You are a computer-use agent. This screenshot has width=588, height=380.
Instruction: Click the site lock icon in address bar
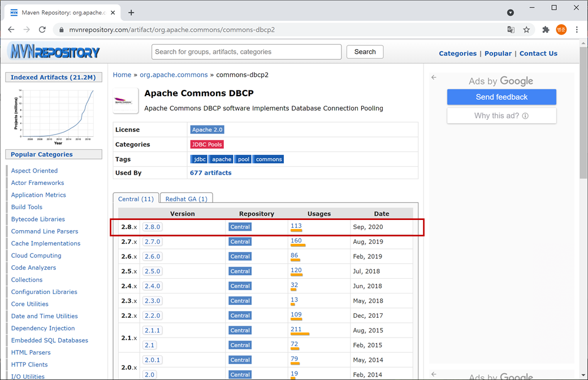point(62,29)
